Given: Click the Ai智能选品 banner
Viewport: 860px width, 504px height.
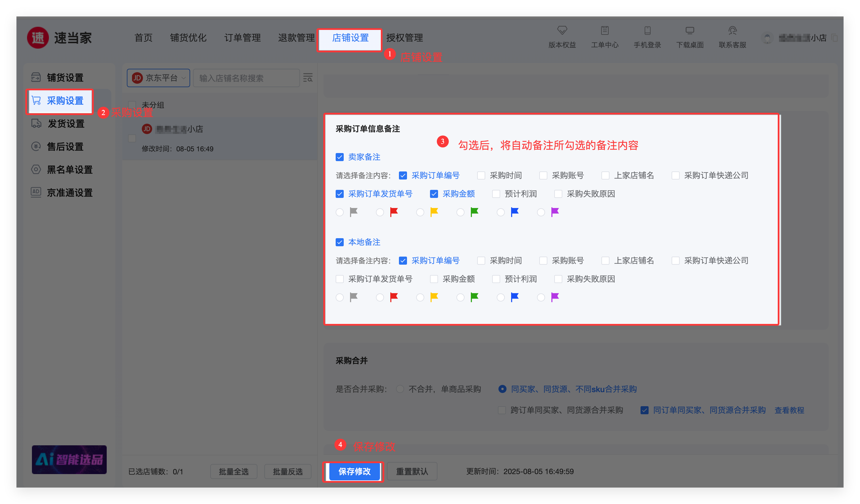Looking at the screenshot, I should pyautogui.click(x=69, y=459).
